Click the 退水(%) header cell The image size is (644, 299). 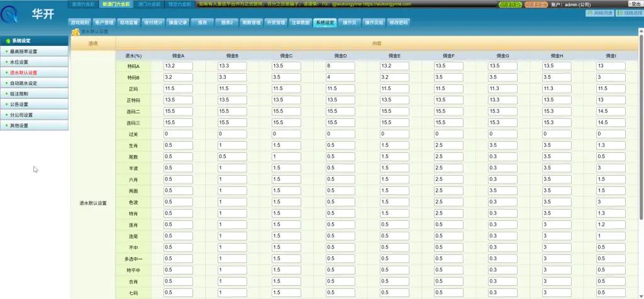133,55
